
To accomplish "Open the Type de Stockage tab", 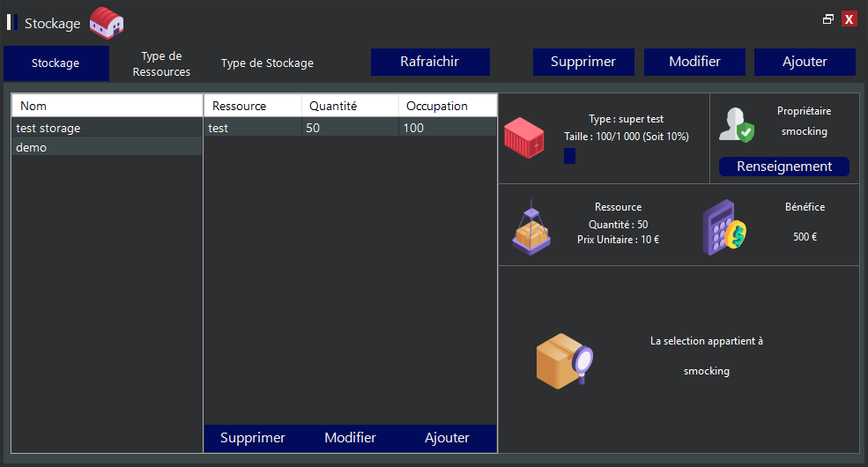I will [x=267, y=63].
